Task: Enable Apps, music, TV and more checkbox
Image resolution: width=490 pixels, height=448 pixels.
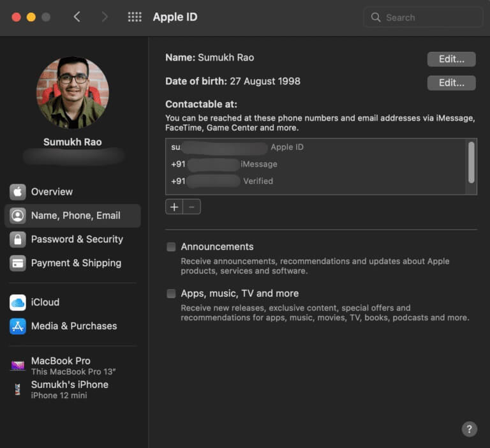Action: (x=171, y=294)
